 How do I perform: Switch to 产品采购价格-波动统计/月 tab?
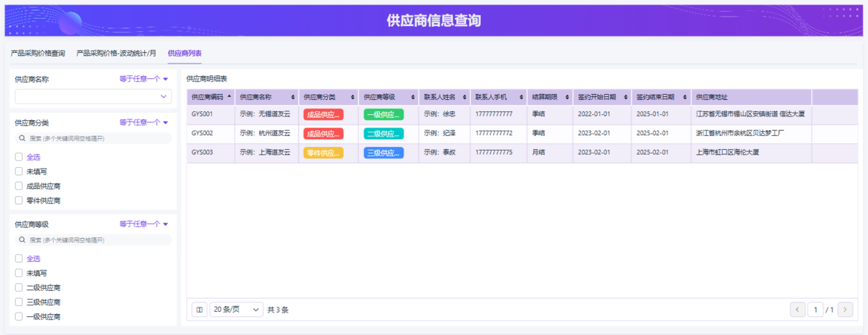coord(116,53)
